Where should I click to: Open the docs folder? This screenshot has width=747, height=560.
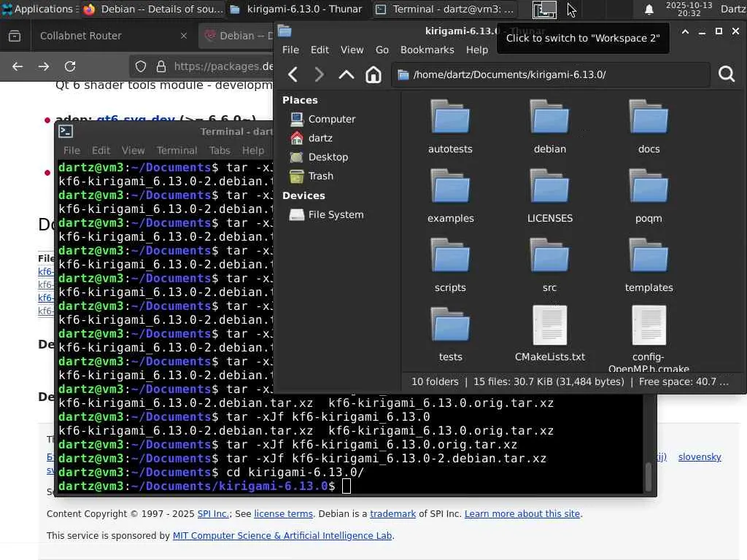pos(649,126)
